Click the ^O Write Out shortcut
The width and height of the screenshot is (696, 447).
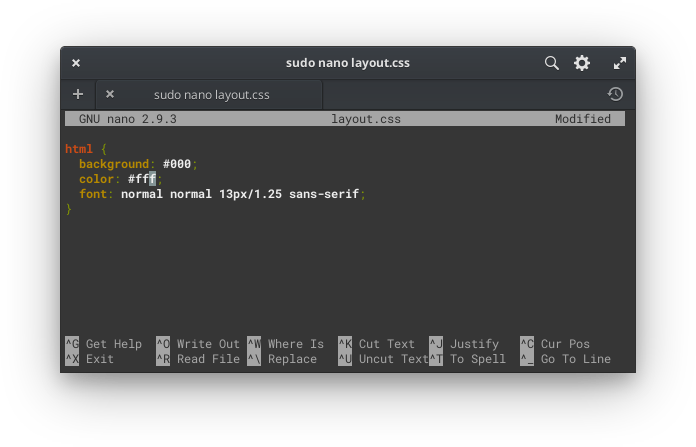click(198, 344)
